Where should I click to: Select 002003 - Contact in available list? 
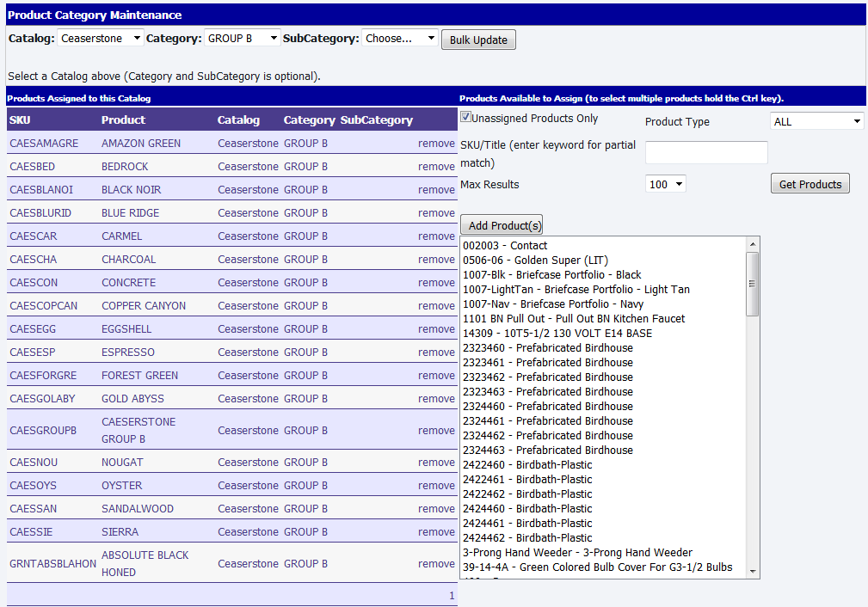505,246
